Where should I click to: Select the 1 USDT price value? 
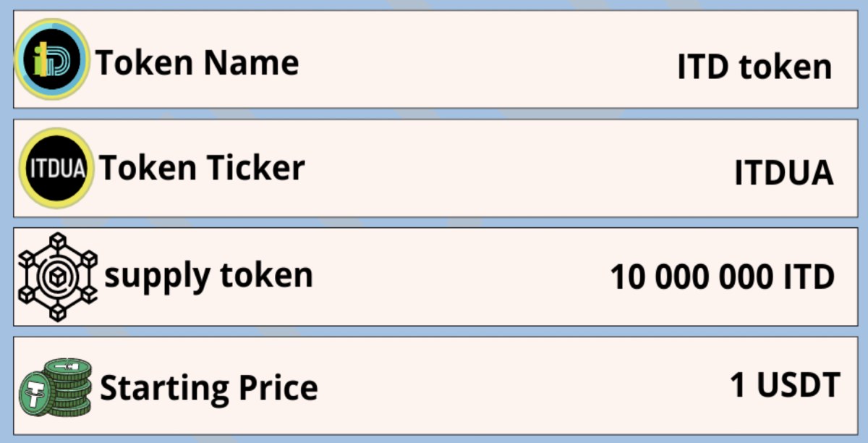tap(785, 384)
